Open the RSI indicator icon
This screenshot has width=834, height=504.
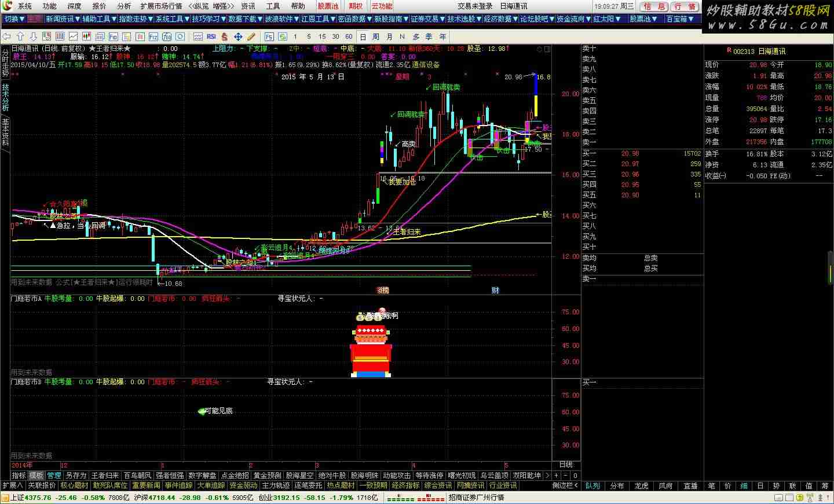[x=211, y=36]
